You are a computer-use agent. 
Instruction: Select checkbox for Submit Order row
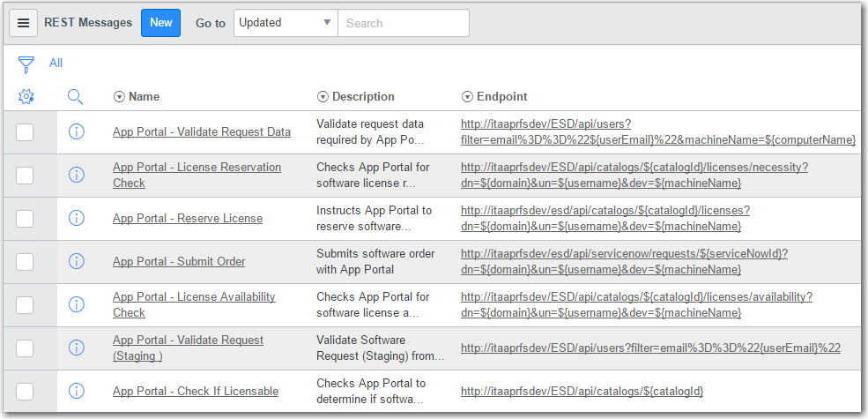point(25,262)
